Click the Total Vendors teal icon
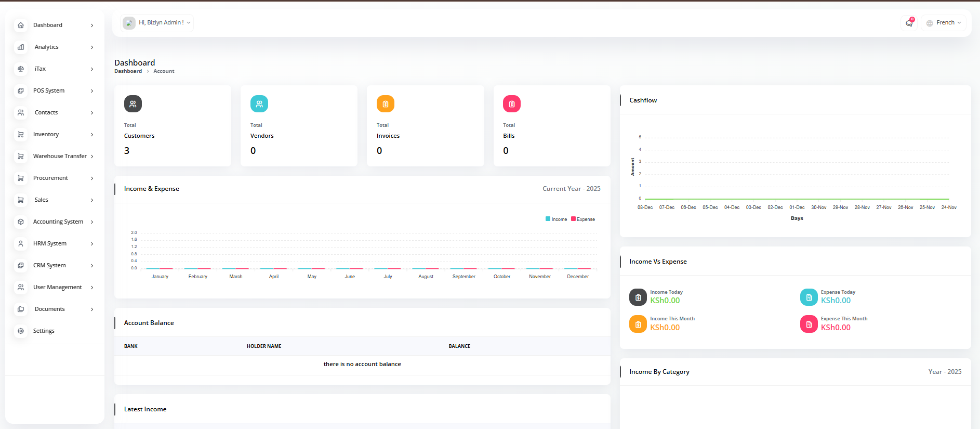 tap(259, 104)
